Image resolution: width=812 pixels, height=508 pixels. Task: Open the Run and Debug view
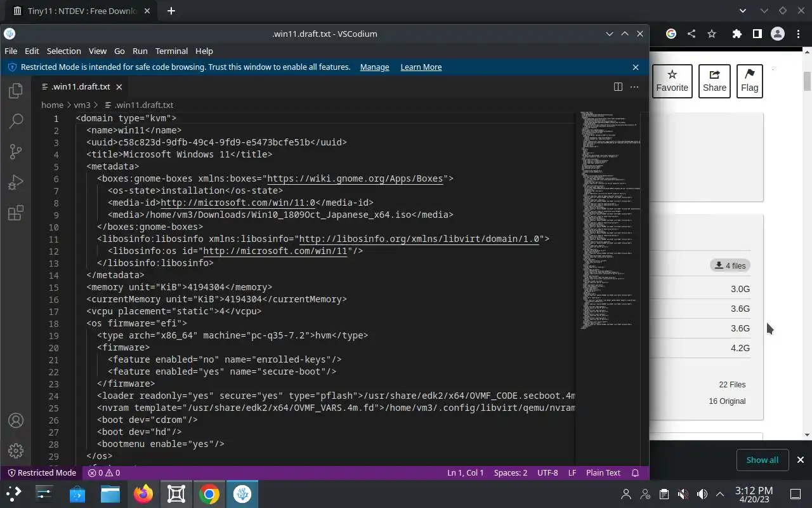coord(16,182)
